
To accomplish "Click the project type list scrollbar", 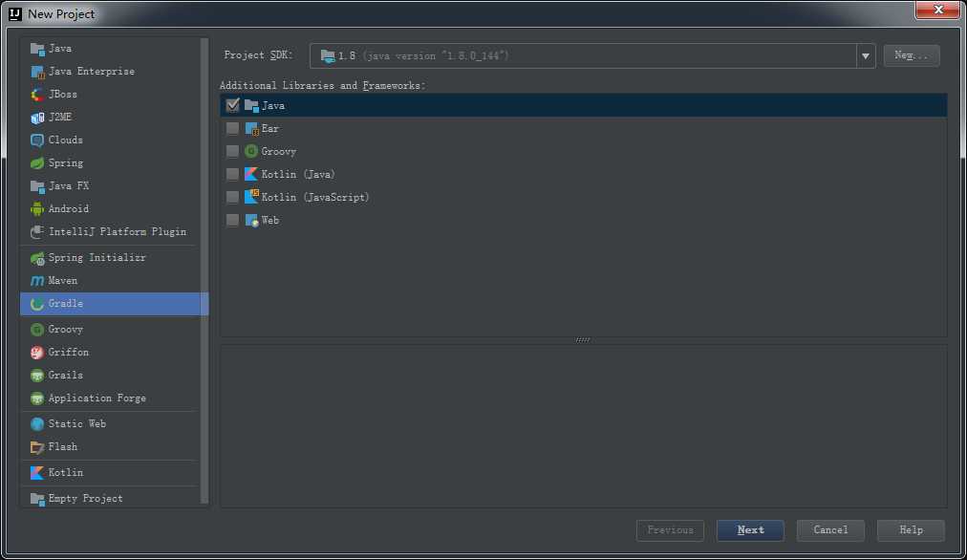I will pyautogui.click(x=204, y=271).
